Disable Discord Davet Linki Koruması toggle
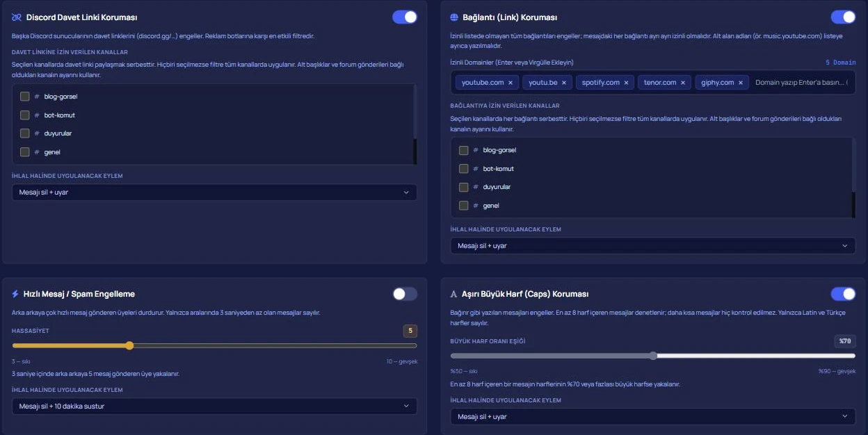Image resolution: width=868 pixels, height=435 pixels. (x=405, y=17)
